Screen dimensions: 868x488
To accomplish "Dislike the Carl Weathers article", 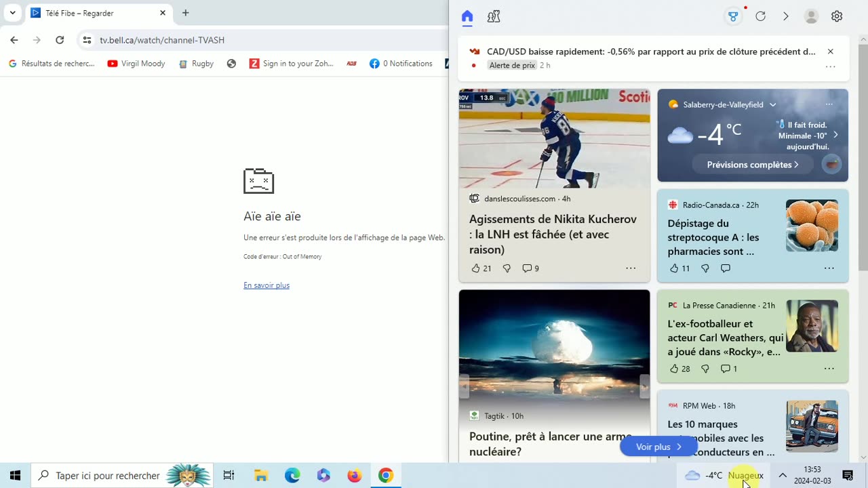I will 705,369.
